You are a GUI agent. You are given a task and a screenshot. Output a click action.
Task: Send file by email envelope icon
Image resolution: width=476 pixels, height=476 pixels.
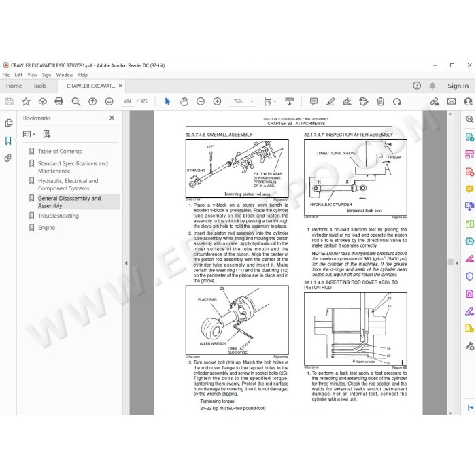[452, 101]
